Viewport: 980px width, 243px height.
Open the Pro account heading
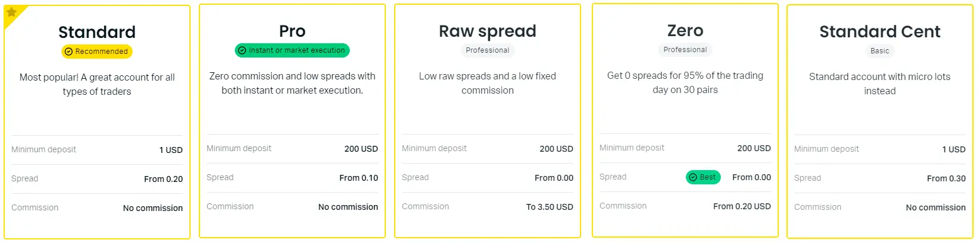coord(292,31)
